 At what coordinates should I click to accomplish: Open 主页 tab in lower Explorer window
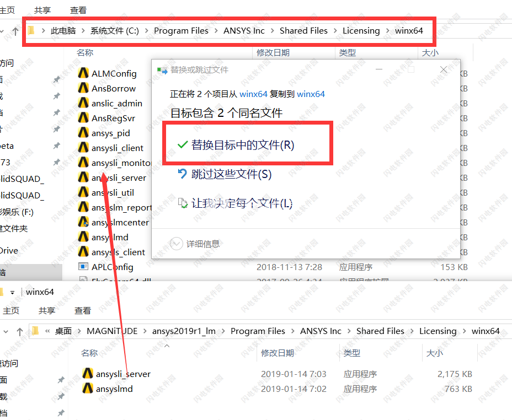pyautogui.click(x=11, y=310)
